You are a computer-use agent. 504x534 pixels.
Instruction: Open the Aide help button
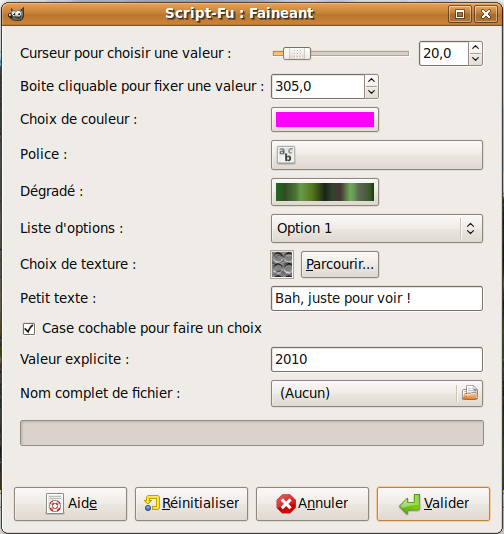[70, 504]
